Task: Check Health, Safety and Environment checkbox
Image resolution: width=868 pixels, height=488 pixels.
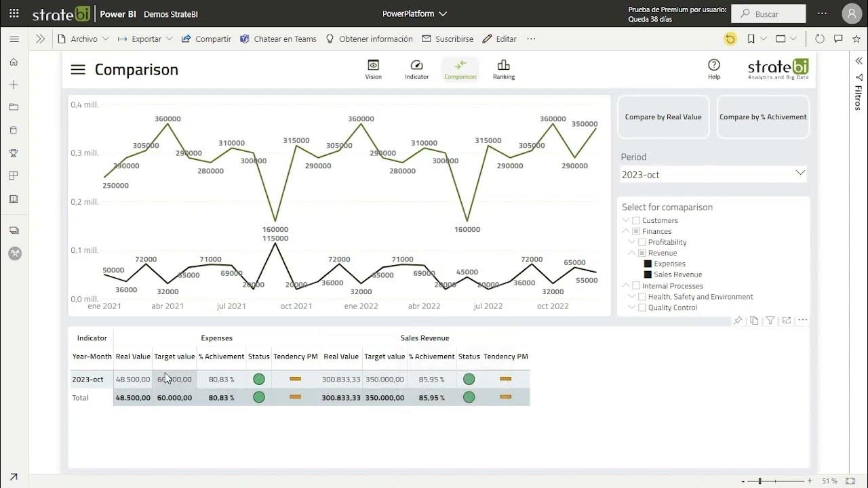Action: pos(642,296)
